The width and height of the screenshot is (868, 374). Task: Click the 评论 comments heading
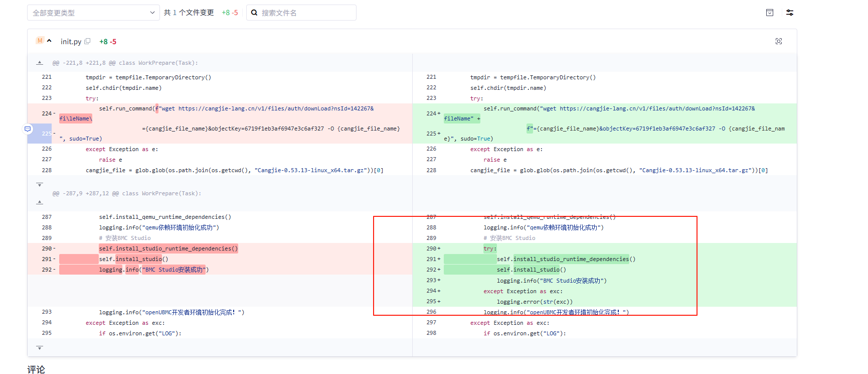(x=36, y=369)
